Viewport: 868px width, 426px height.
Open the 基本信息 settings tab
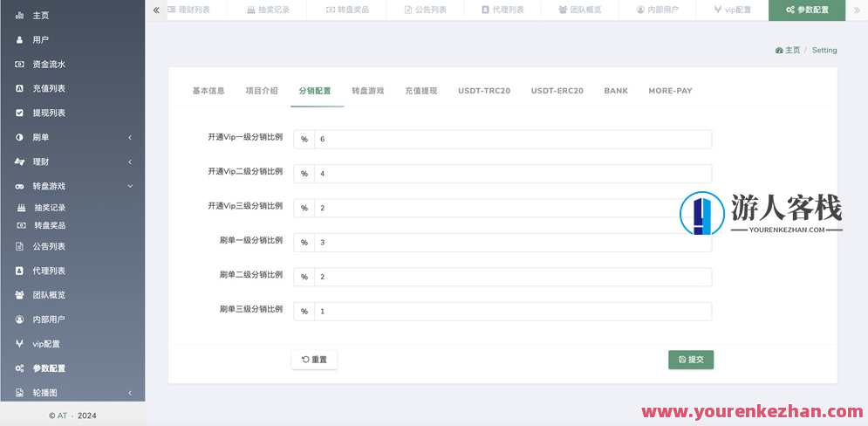click(x=208, y=91)
